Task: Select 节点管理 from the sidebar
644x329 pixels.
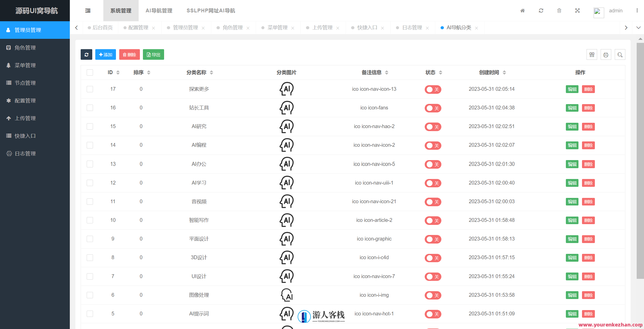Action: click(x=25, y=83)
